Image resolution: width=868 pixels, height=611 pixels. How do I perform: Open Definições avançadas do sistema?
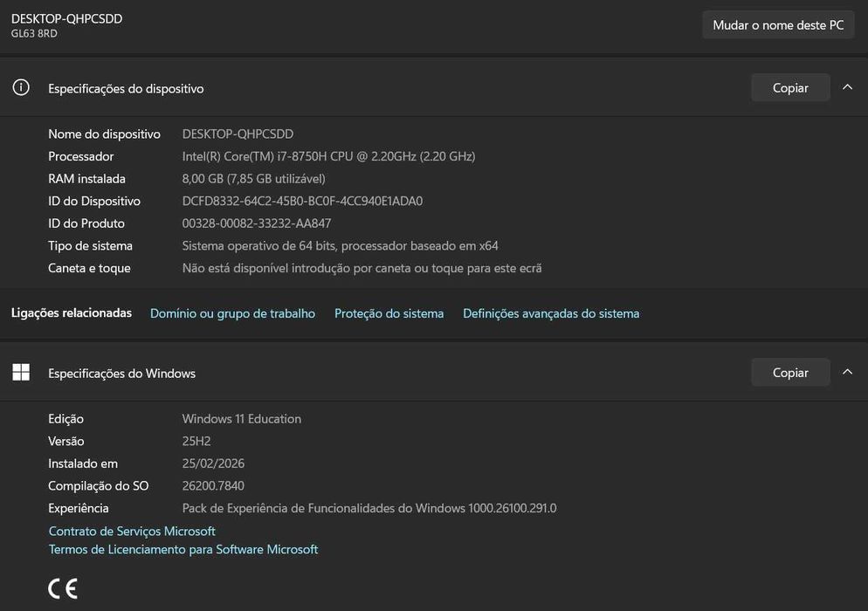point(551,313)
